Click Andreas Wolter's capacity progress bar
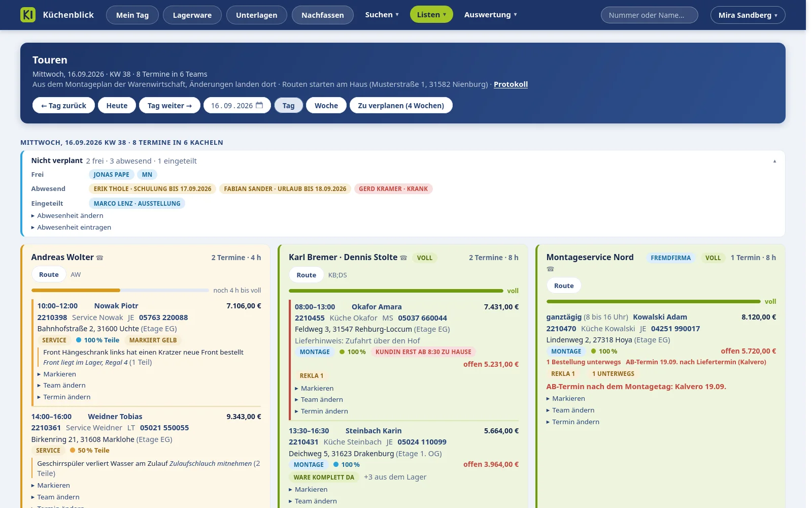The height and width of the screenshot is (508, 812). click(120, 291)
